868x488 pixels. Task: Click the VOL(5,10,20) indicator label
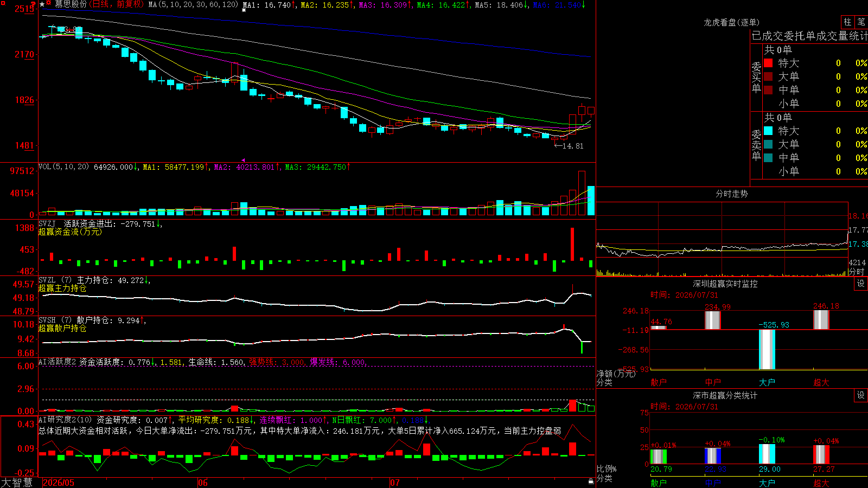pos(63,166)
